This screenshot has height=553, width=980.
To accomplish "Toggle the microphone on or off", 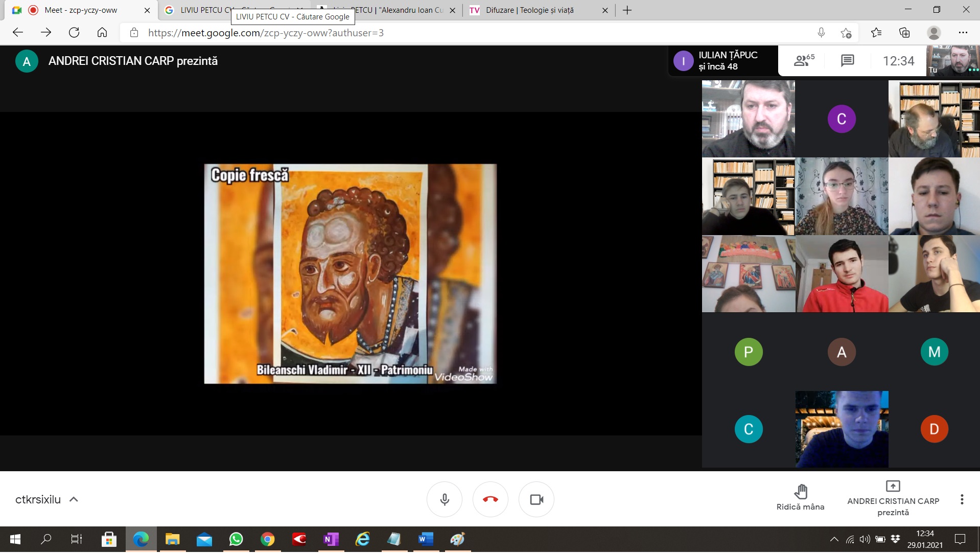I will coord(445,499).
